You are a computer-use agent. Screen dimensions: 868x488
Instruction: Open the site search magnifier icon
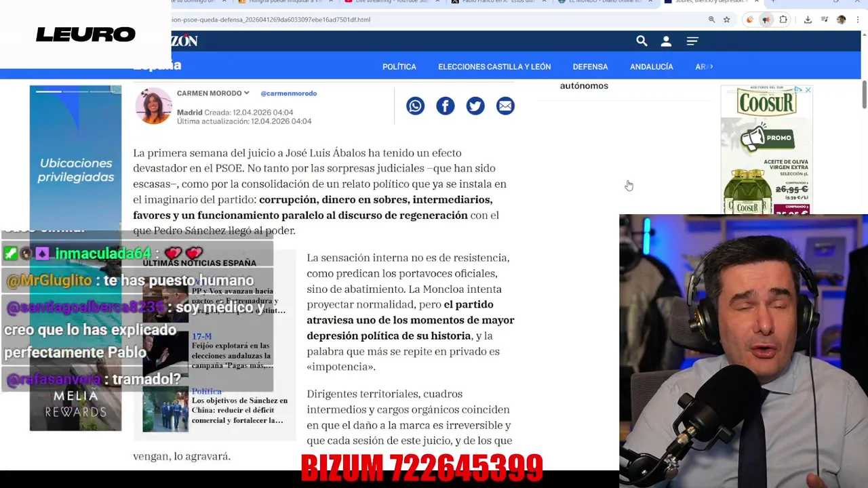tap(642, 41)
